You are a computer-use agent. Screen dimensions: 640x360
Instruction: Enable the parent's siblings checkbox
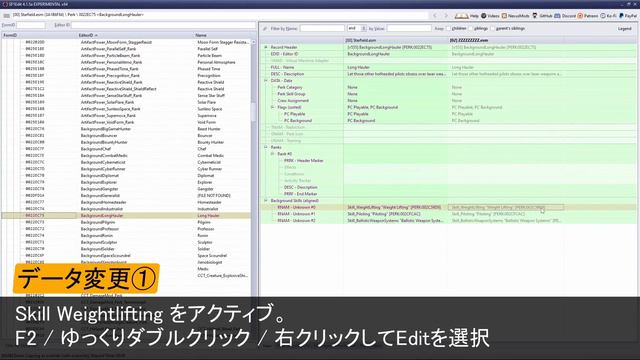click(x=493, y=29)
